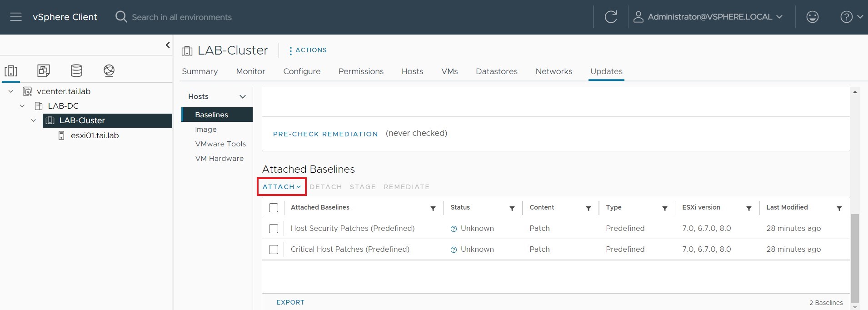Open the VMs tab
Viewport: 868px width, 310px height.
449,71
